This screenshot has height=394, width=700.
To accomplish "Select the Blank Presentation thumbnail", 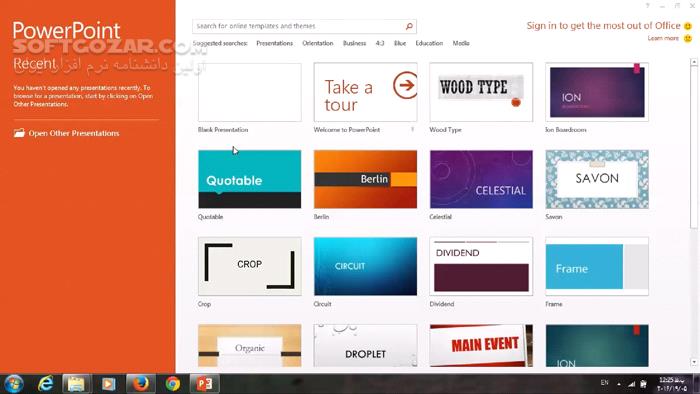I will (250, 92).
